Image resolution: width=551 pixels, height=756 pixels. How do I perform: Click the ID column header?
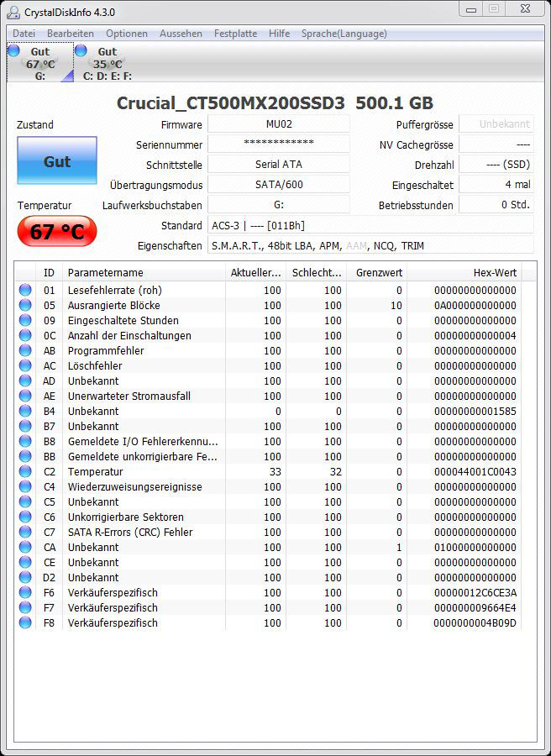pyautogui.click(x=50, y=272)
